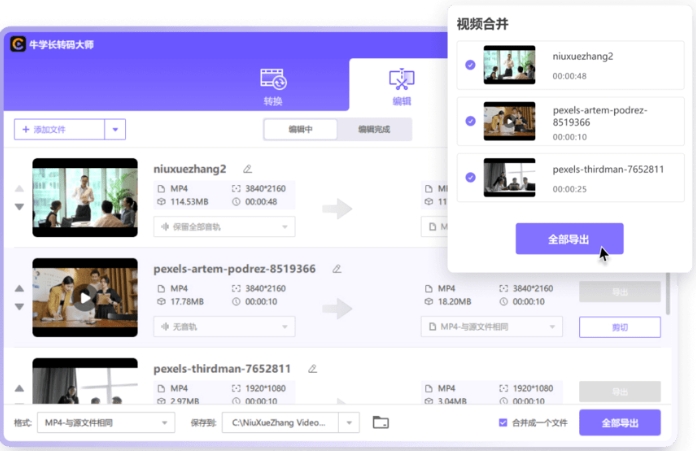Open the save location folder icon
The image size is (696, 451).
pos(380,423)
